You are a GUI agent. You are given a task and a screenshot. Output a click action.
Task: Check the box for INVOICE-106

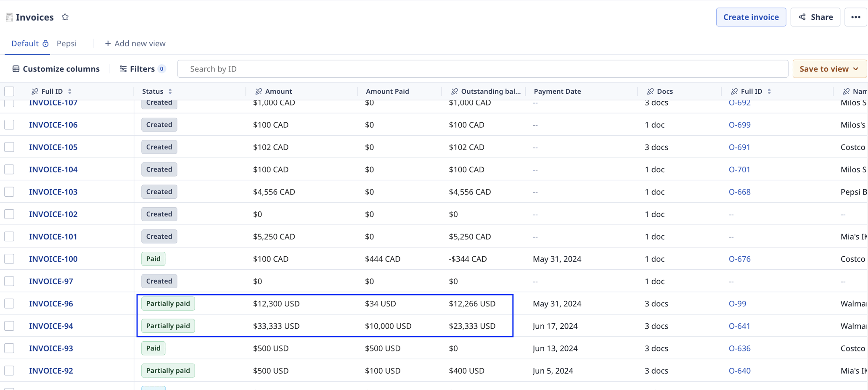tap(9, 125)
